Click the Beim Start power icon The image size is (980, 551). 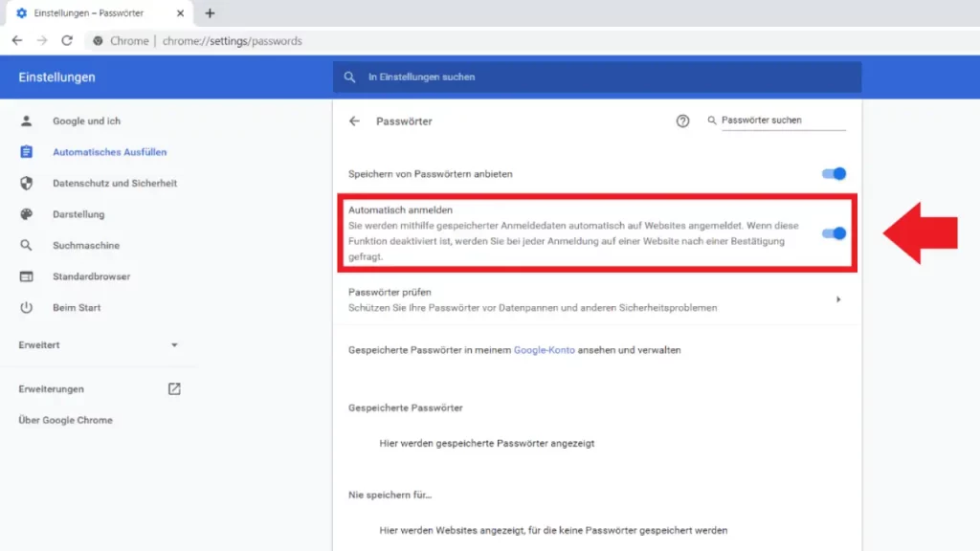[x=27, y=308]
